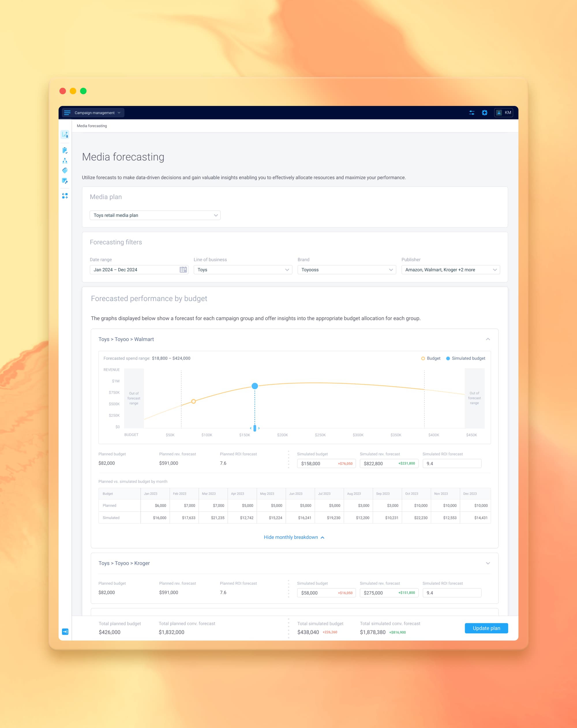Viewport: 577px width, 728px height.
Task: Open the text keyword sidebar icon
Action: tap(65, 181)
